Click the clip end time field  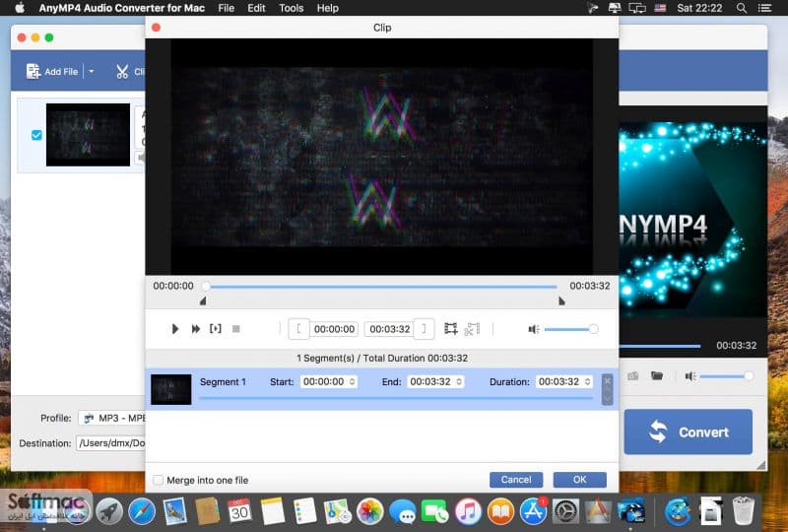[x=389, y=329]
